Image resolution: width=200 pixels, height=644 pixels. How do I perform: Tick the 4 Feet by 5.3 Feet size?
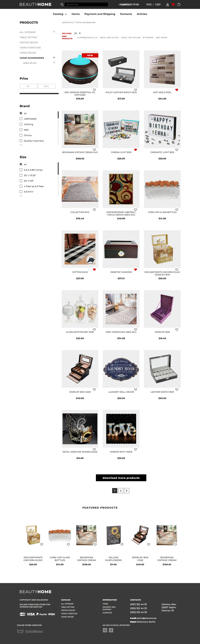pyautogui.click(x=21, y=186)
